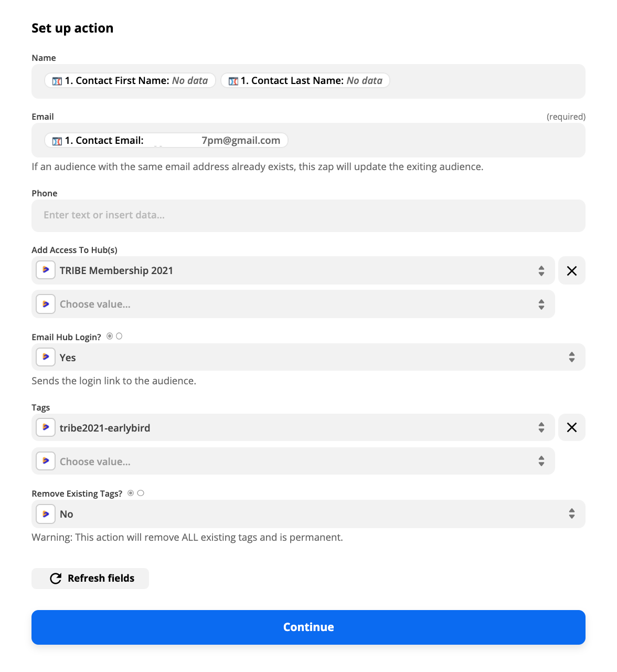Open the TRIBE Membership 2021 hub dropdown
The image size is (617, 672).
293,270
